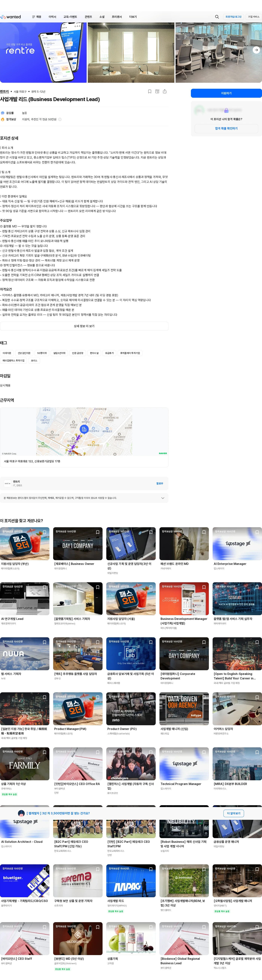Bookmark the AI 연구개발 Lead card
This screenshot has width=262, height=980.
pos(45,587)
